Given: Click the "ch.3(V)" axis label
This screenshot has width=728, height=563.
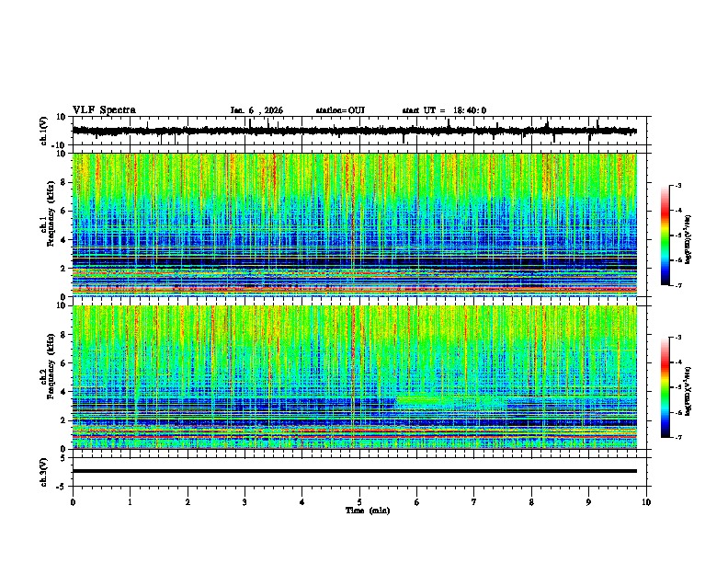Looking at the screenshot, I should pyautogui.click(x=44, y=472).
